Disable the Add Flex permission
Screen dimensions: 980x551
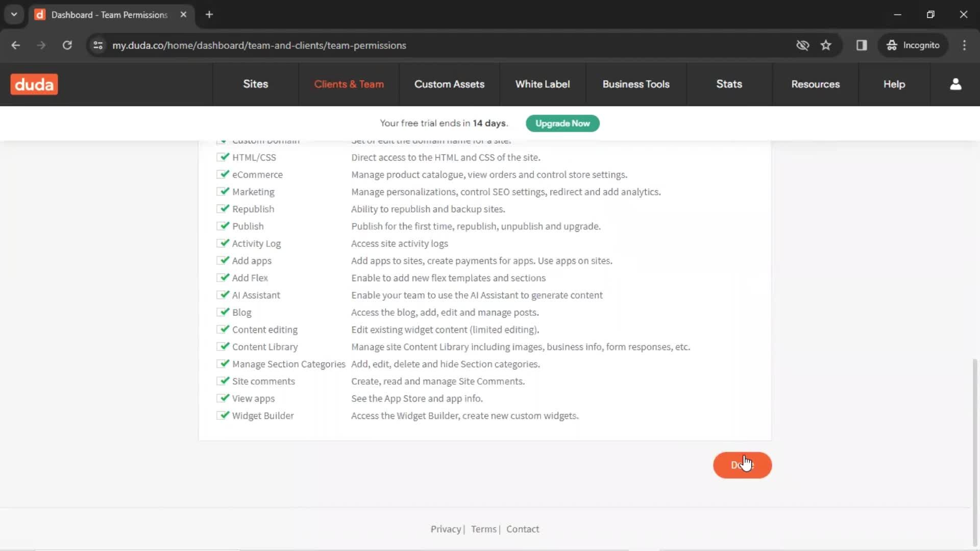223,278
